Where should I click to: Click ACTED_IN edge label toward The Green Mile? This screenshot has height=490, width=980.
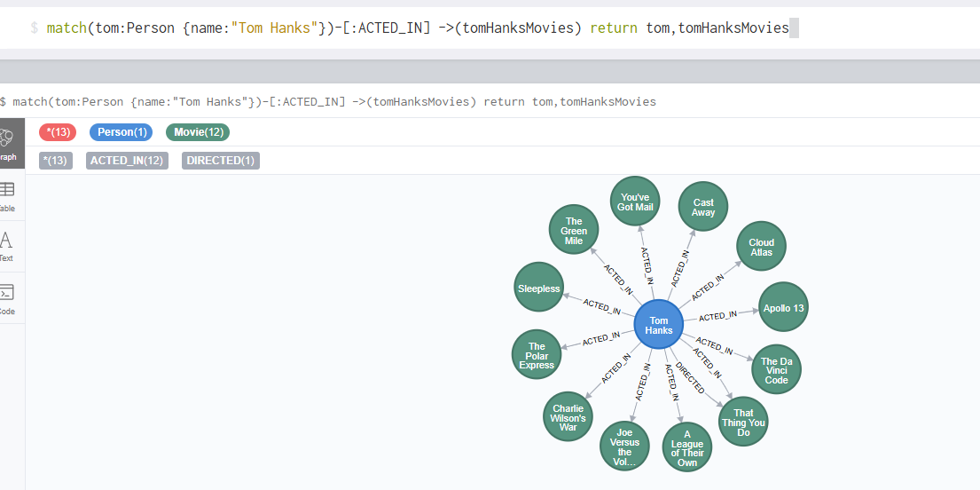click(x=618, y=280)
